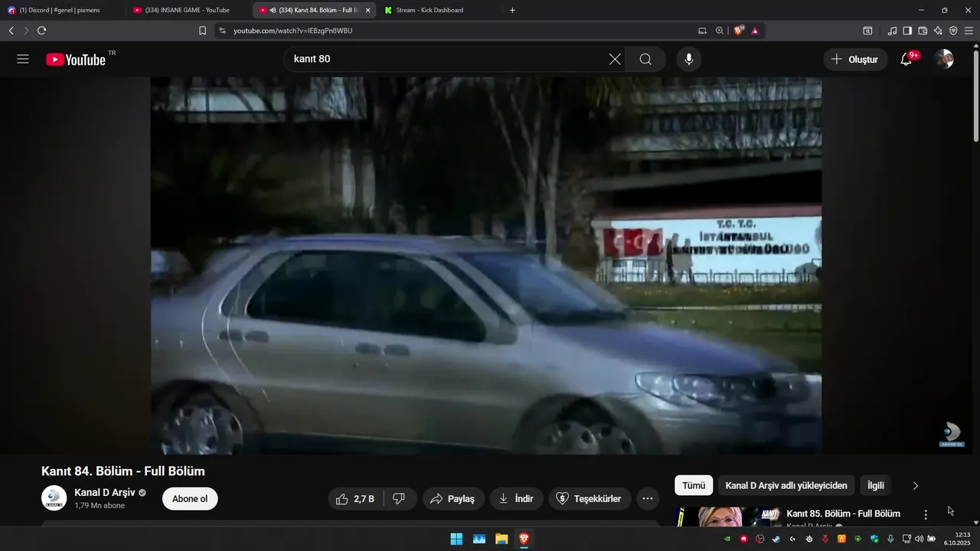Click the Kanıt 85. Bölüm thumbnail
The height and width of the screenshot is (551, 980).
click(x=728, y=517)
